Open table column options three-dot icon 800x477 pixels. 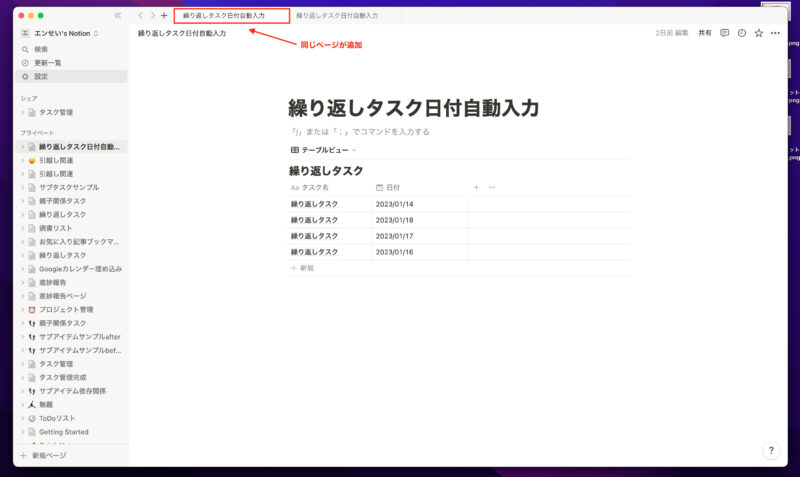click(492, 187)
